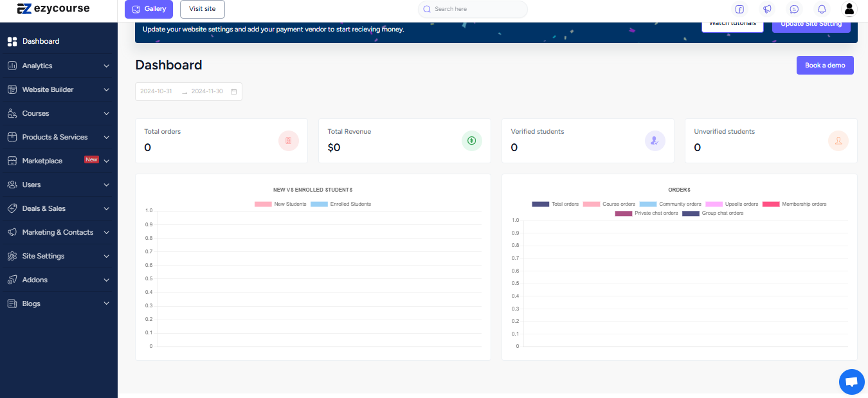Select Dashboard in the sidebar
Viewport: 868px width, 398px height.
tap(59, 41)
